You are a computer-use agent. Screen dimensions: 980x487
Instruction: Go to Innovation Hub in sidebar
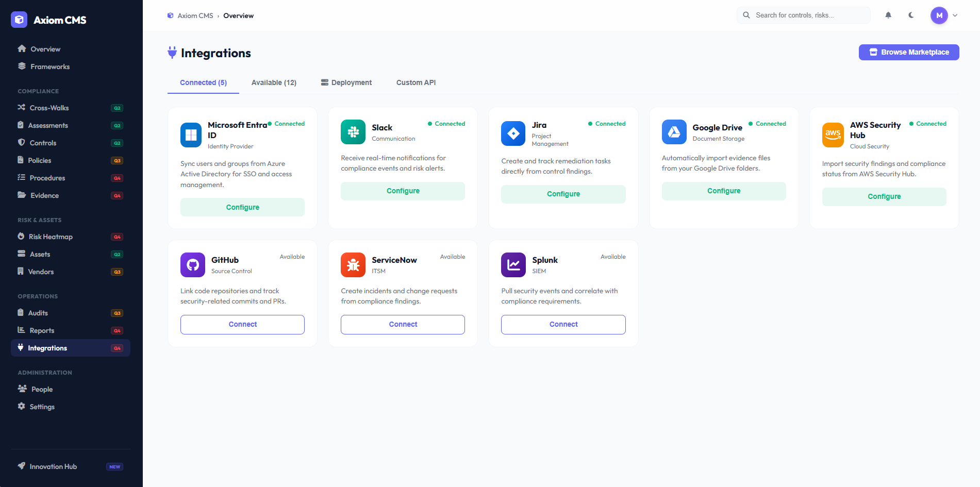[x=53, y=467]
